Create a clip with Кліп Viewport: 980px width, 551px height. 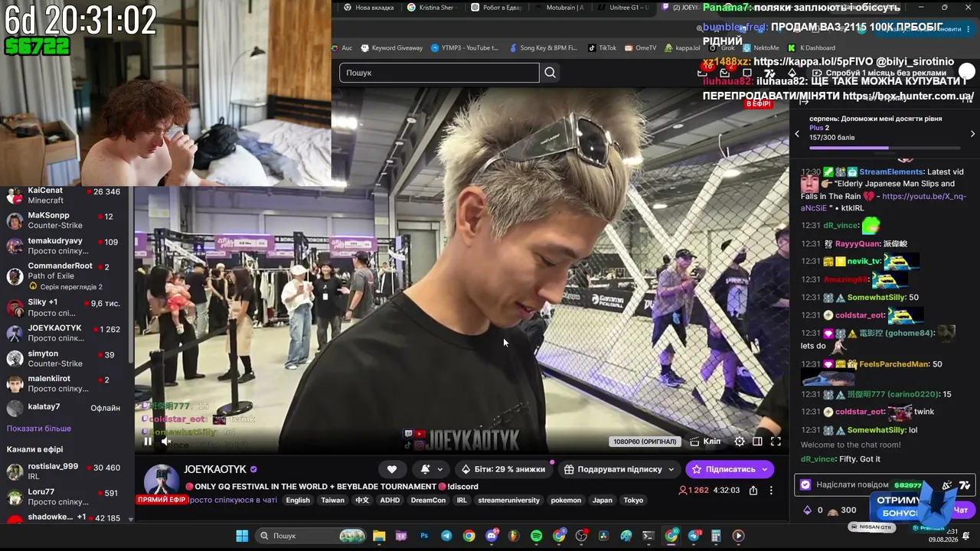pos(705,442)
